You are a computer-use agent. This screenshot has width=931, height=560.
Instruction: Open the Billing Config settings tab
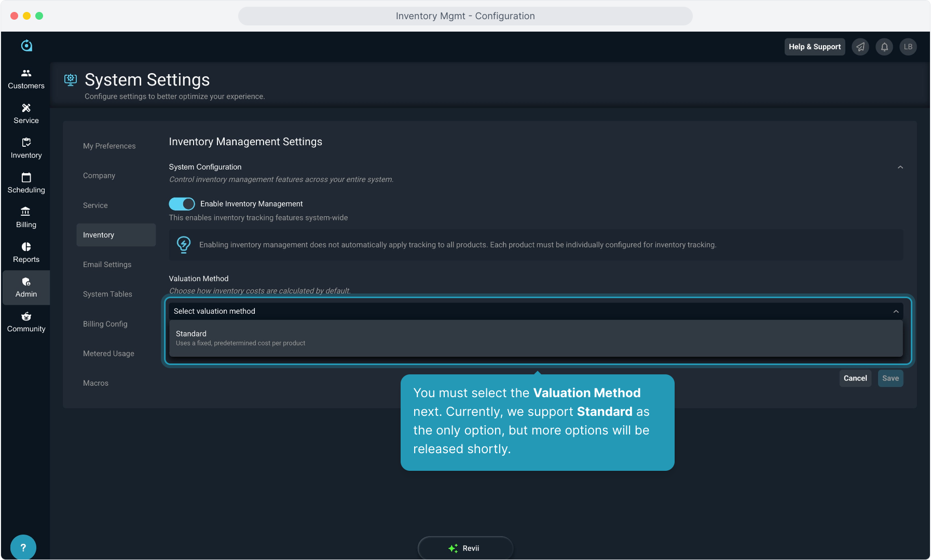tap(105, 324)
